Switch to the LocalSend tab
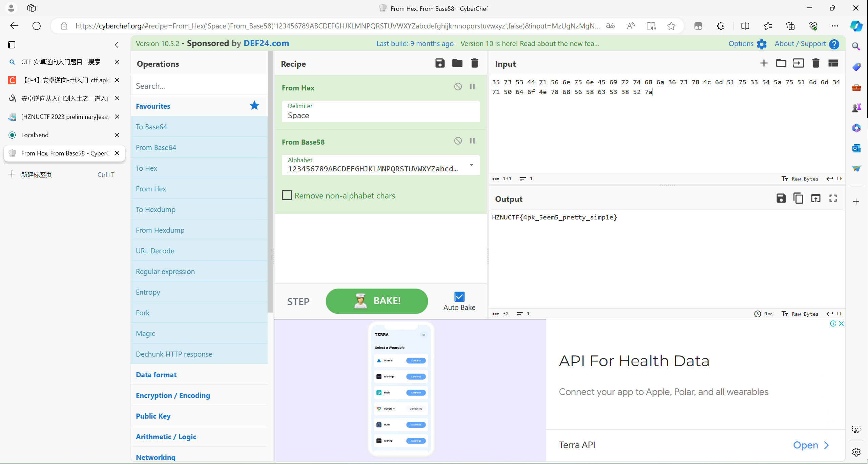This screenshot has width=868, height=464. tap(64, 135)
